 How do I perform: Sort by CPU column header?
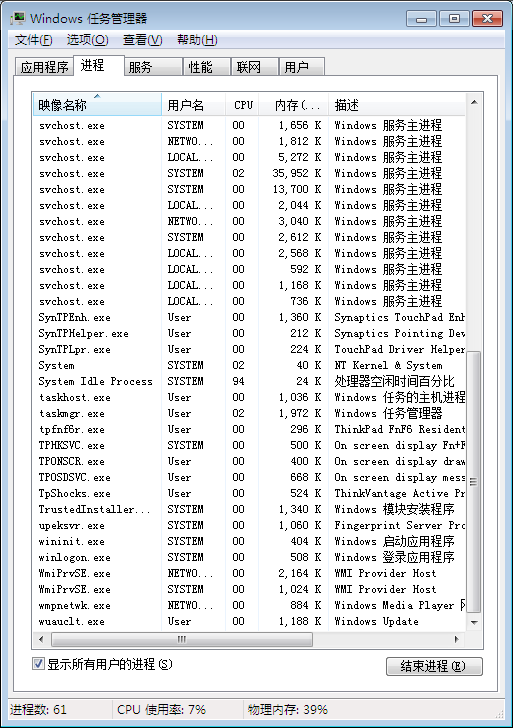242,105
